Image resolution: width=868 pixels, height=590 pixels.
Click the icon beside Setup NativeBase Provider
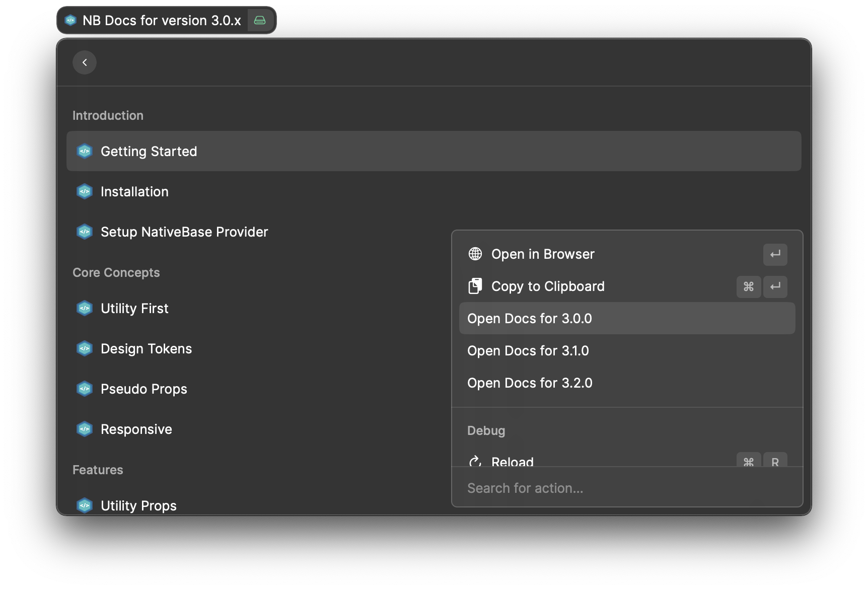85,232
